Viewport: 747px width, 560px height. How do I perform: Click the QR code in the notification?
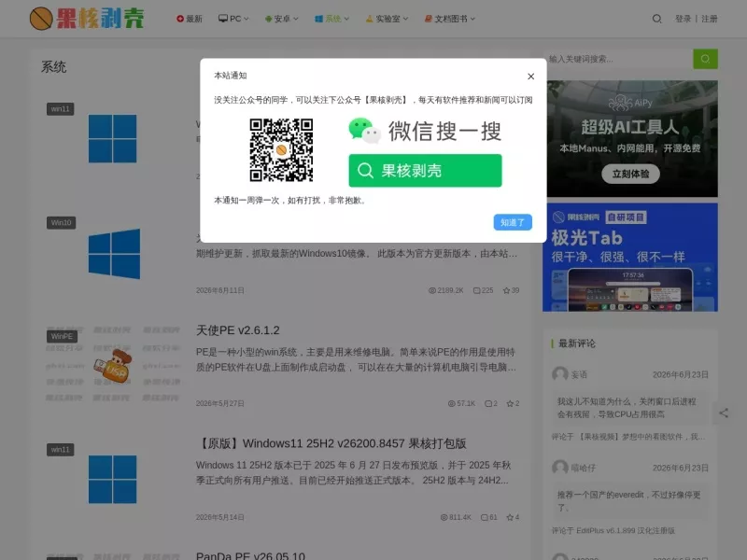pyautogui.click(x=281, y=150)
